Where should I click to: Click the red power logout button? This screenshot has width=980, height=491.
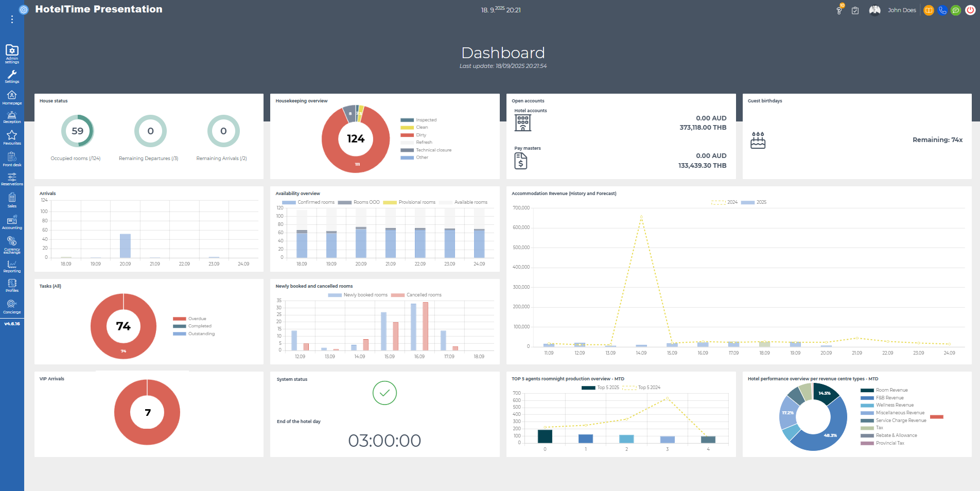970,10
